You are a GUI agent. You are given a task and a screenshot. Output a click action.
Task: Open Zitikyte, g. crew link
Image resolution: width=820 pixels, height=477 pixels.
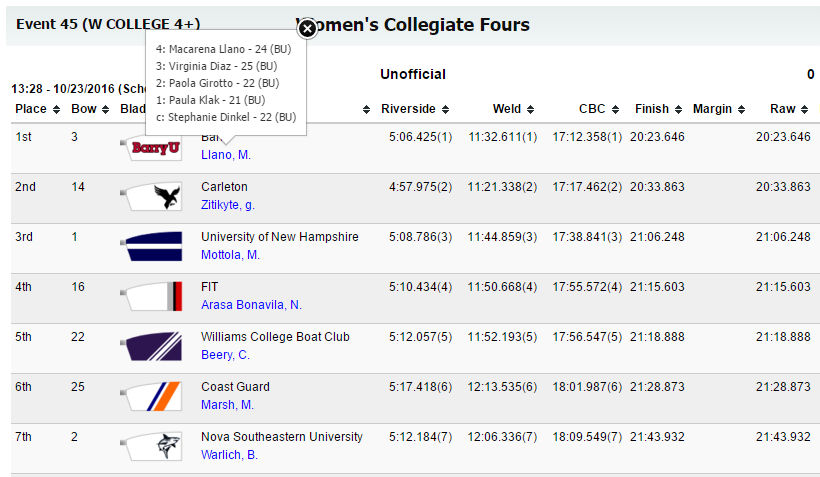228,205
